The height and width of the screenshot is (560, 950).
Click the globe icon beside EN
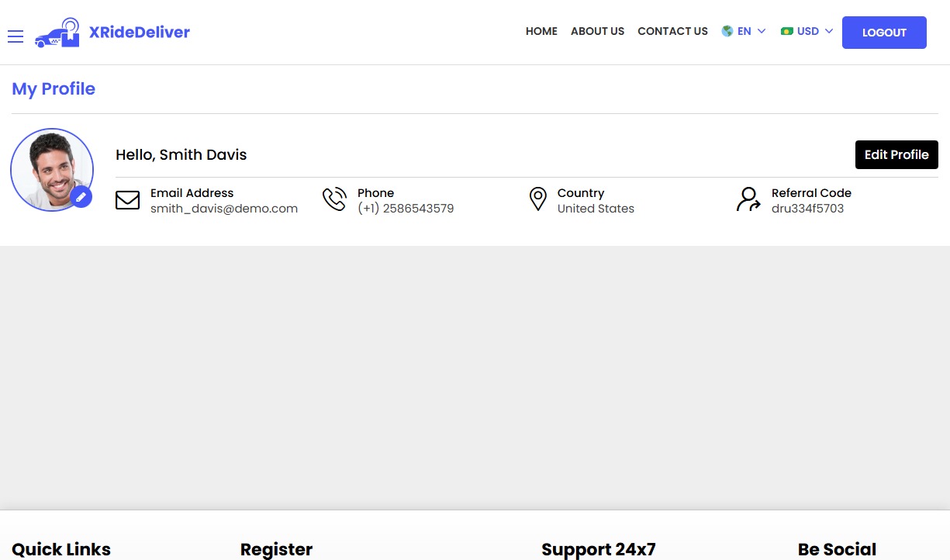727,32
